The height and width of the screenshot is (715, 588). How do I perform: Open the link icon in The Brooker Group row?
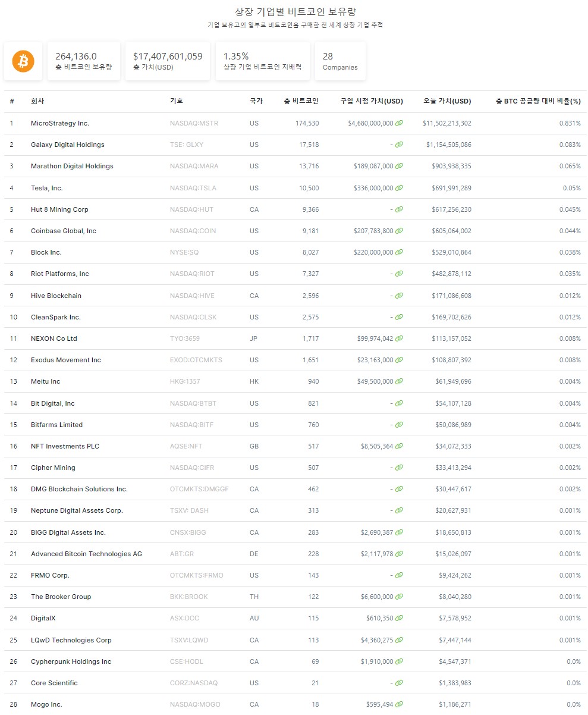399,597
